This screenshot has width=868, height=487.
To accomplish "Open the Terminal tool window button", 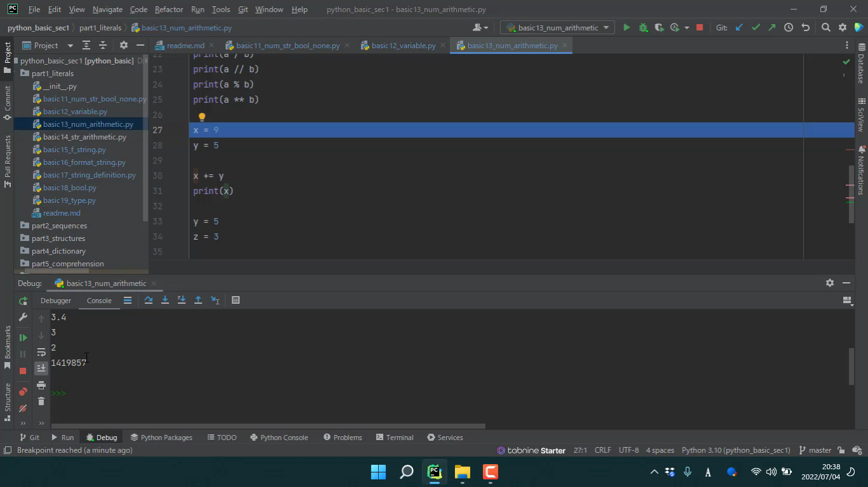I will 394,438.
